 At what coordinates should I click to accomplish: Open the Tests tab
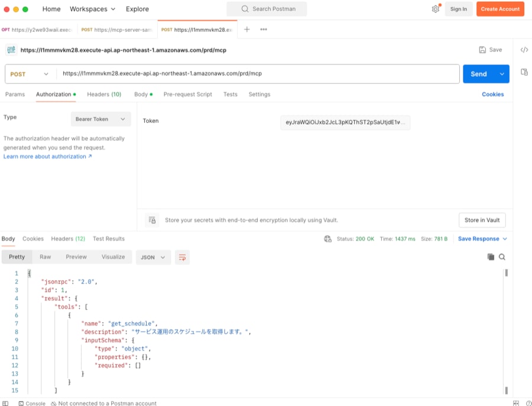(231, 95)
